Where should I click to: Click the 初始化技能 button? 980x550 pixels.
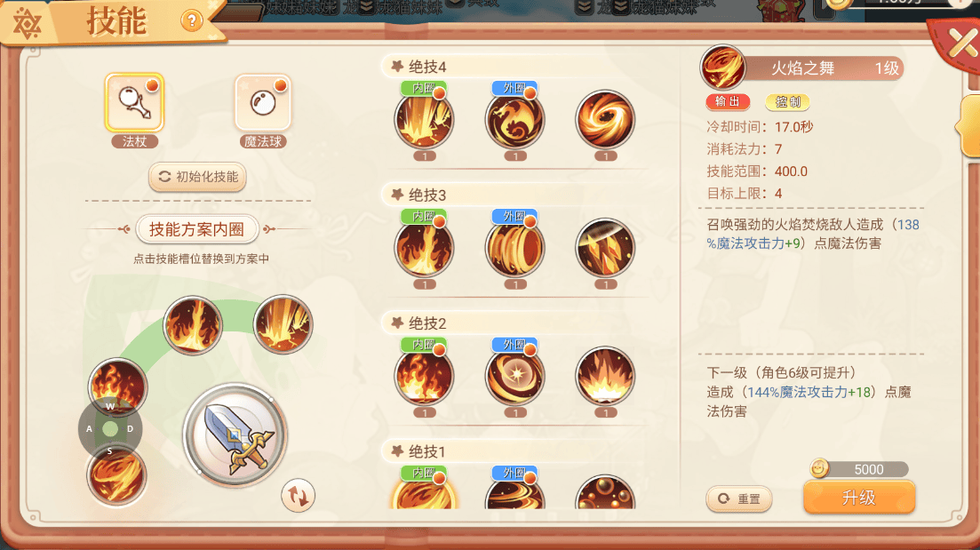[197, 177]
